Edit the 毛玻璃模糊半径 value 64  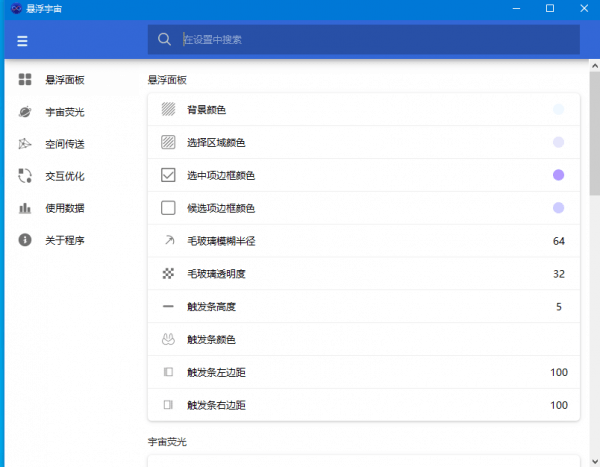tap(558, 241)
